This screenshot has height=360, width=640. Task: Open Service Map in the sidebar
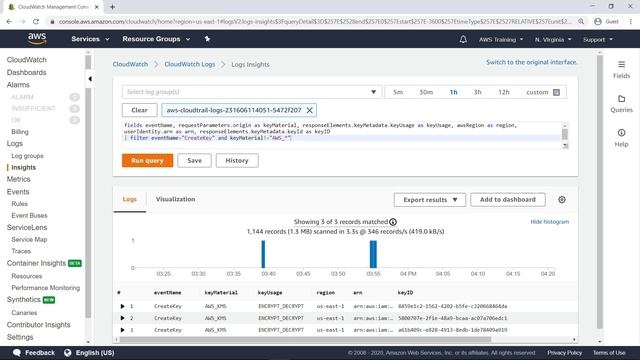pyautogui.click(x=29, y=240)
